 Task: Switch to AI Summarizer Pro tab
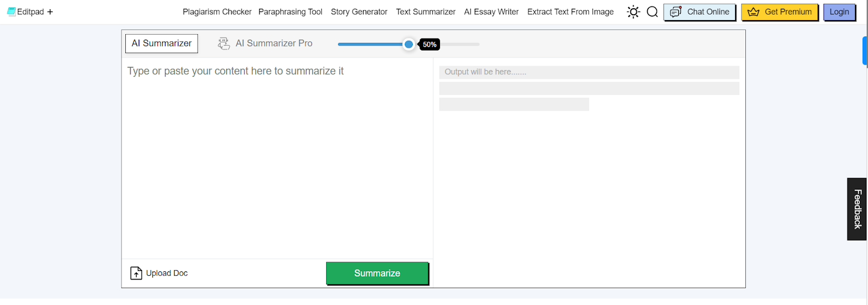274,43
